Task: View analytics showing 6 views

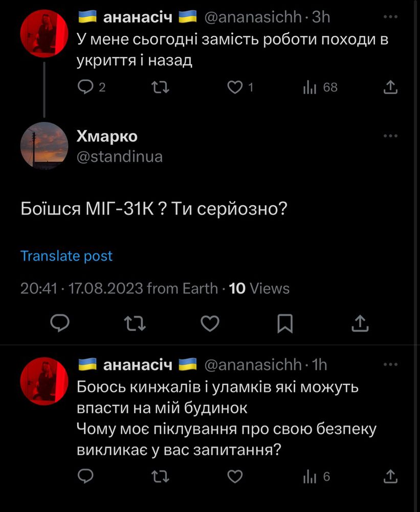Action: (317, 477)
